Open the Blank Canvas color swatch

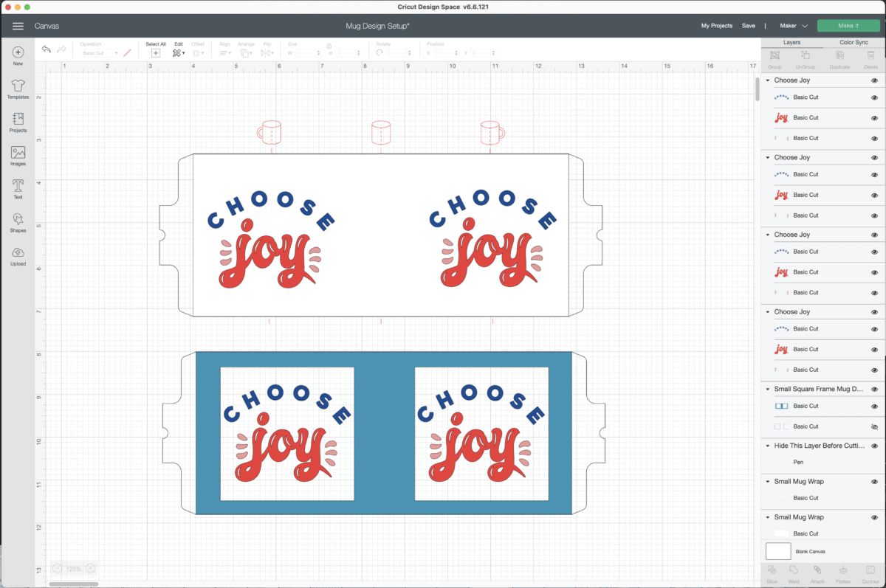tap(777, 550)
